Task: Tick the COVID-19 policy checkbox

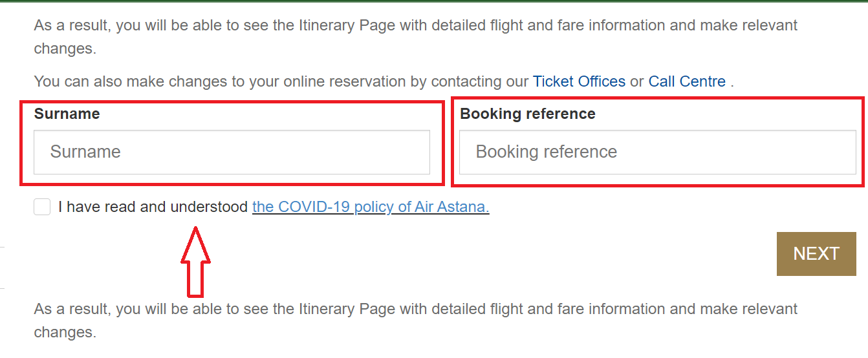Action: click(42, 207)
